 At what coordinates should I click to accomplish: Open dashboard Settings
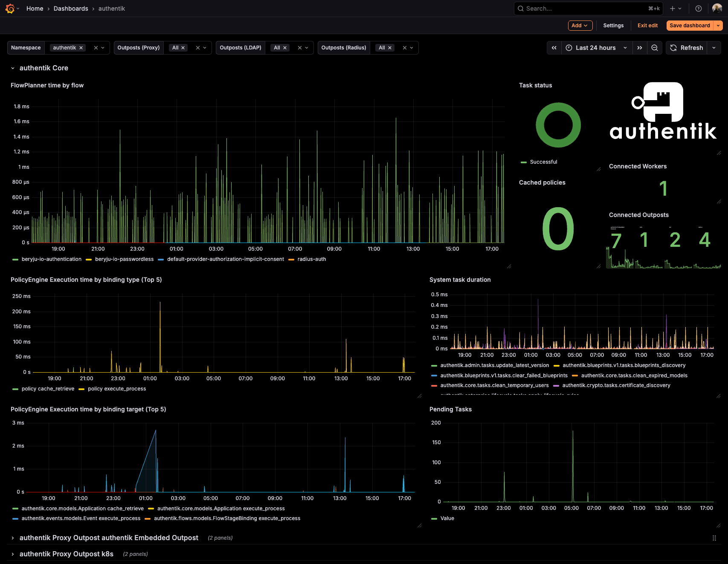click(613, 26)
